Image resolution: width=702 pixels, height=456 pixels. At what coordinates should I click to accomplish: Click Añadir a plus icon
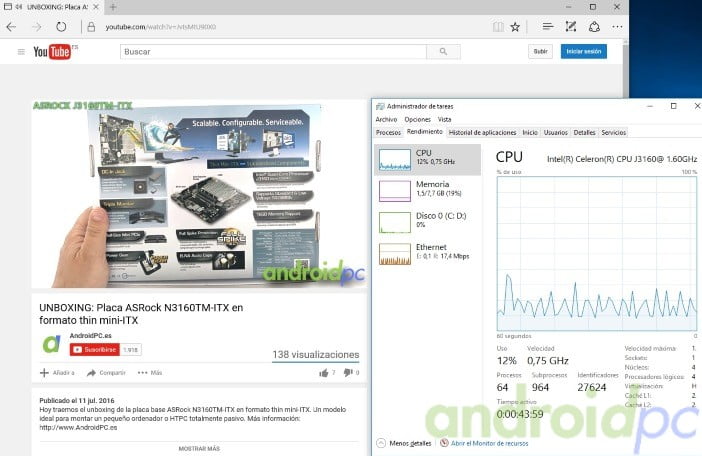click(44, 373)
